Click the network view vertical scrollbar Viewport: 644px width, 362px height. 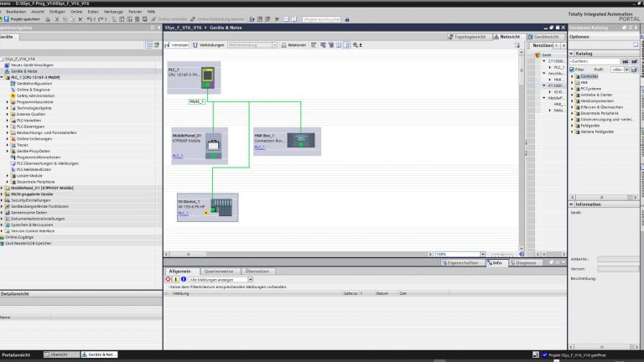tap(522, 150)
